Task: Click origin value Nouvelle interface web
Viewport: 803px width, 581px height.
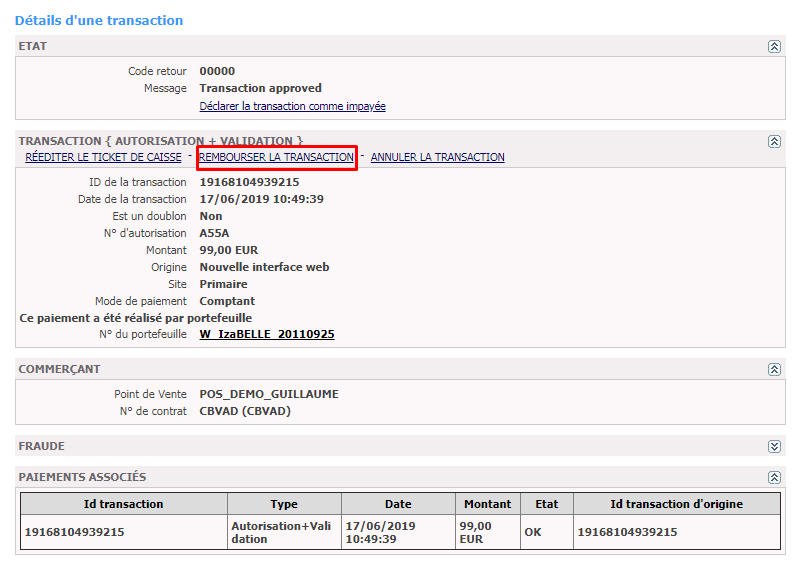Action: click(x=264, y=267)
